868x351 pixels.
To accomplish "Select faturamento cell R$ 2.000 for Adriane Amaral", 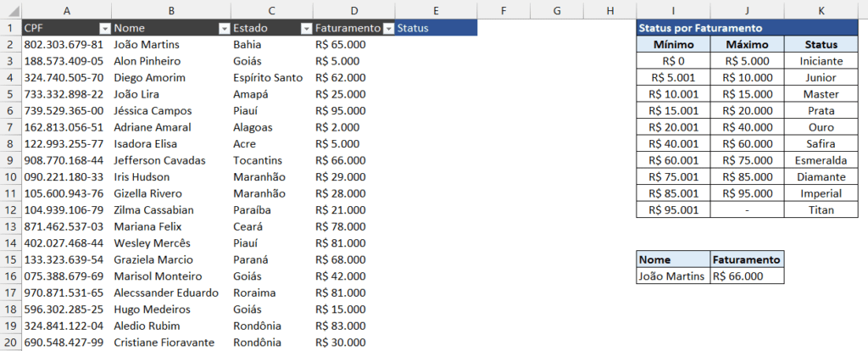I will pyautogui.click(x=353, y=127).
